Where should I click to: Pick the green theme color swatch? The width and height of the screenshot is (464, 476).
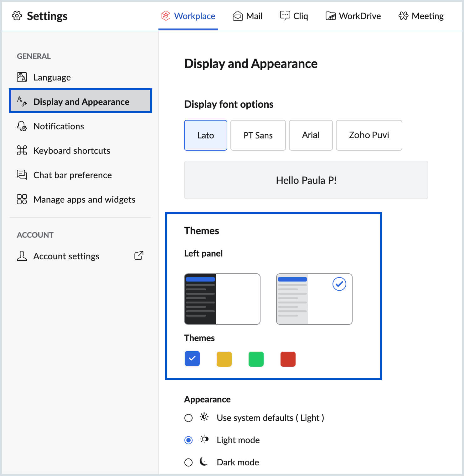pyautogui.click(x=256, y=359)
